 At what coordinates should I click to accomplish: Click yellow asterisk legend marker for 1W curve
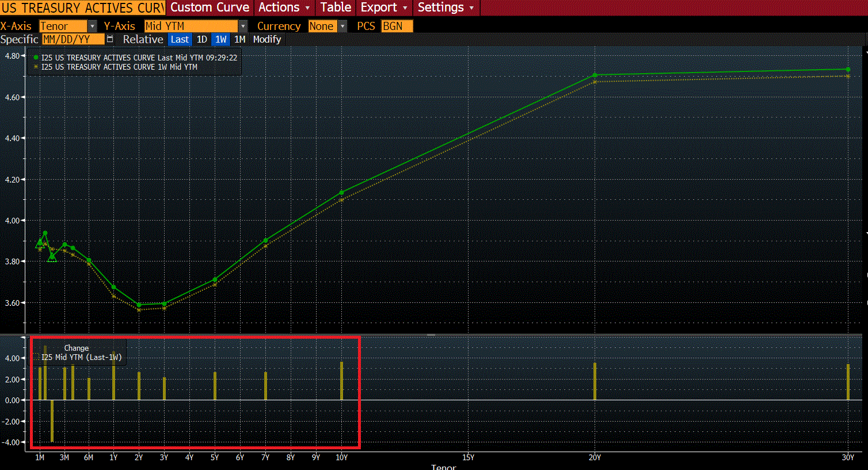pyautogui.click(x=36, y=67)
